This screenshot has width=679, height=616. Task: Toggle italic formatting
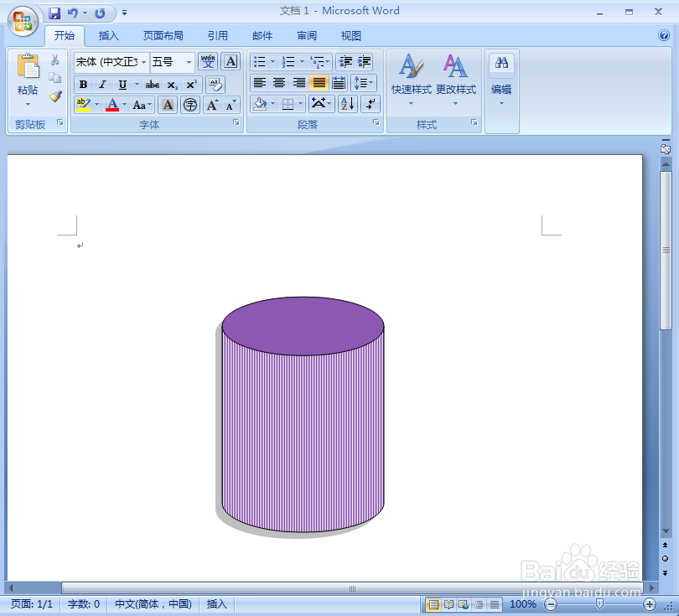point(102,85)
